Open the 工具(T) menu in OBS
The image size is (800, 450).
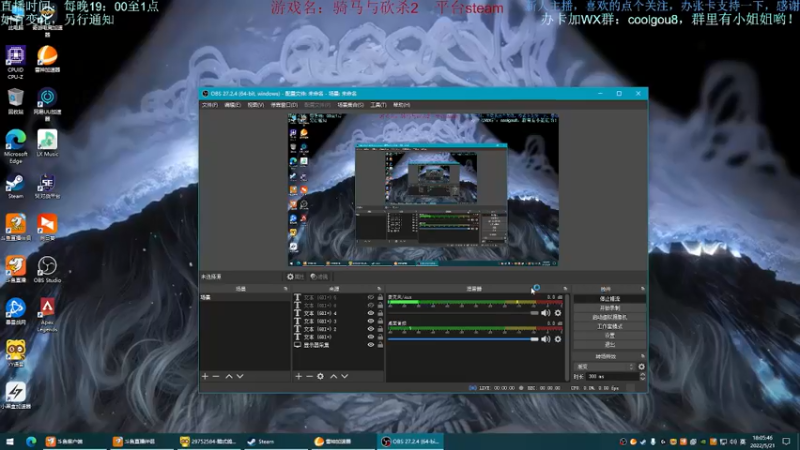tap(378, 105)
